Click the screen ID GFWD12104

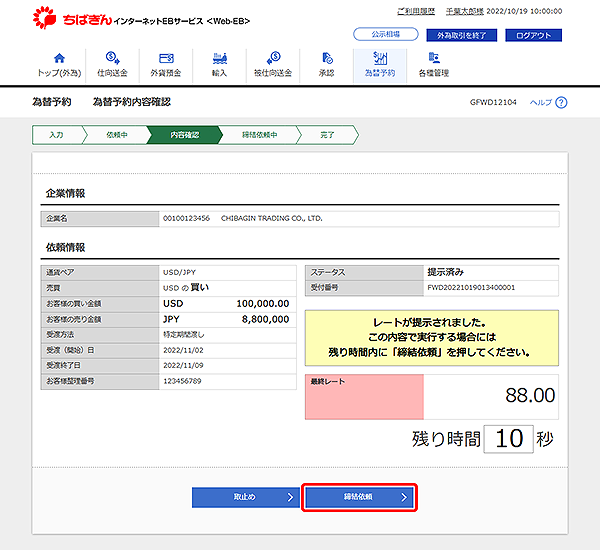pos(493,103)
